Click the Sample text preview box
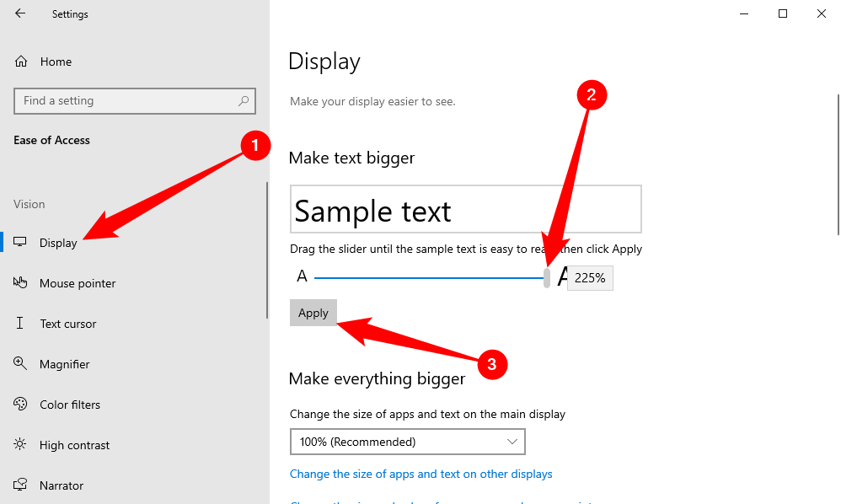 (x=465, y=209)
